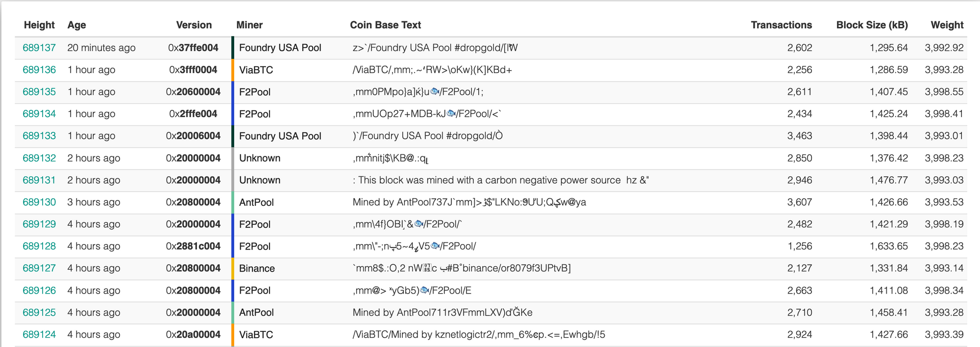Click F2Pool's blue bar on block 689129
The height and width of the screenshot is (347, 980).
click(233, 224)
